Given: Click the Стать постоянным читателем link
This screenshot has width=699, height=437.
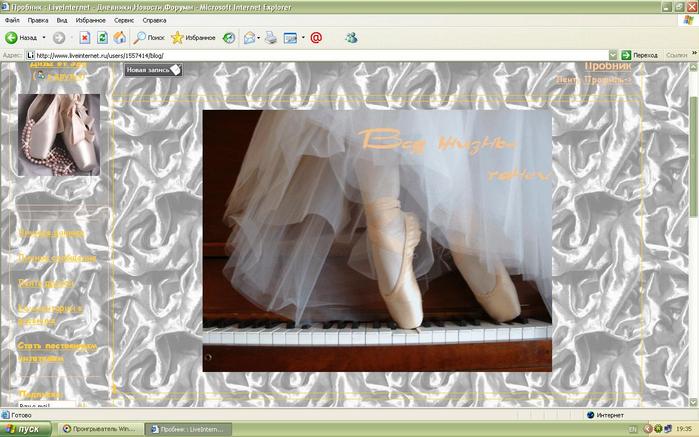Looking at the screenshot, I should pyautogui.click(x=58, y=352).
